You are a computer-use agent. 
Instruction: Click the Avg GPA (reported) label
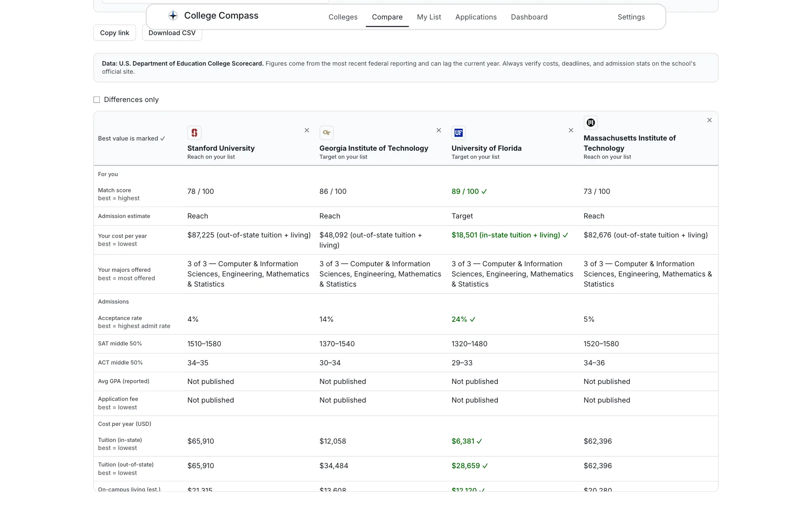[x=123, y=381]
